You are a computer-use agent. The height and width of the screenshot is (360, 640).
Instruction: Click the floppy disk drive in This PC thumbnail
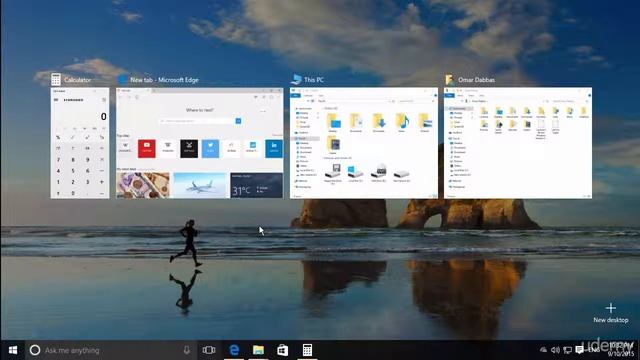tap(333, 173)
